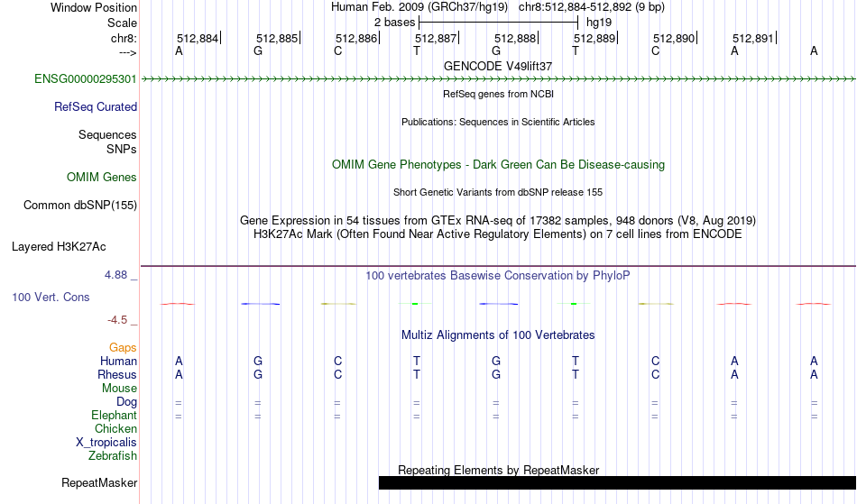Viewport: 857px width, 504px height.
Task: Click the OMIM Gene Phenotypes track title
Action: coord(498,164)
